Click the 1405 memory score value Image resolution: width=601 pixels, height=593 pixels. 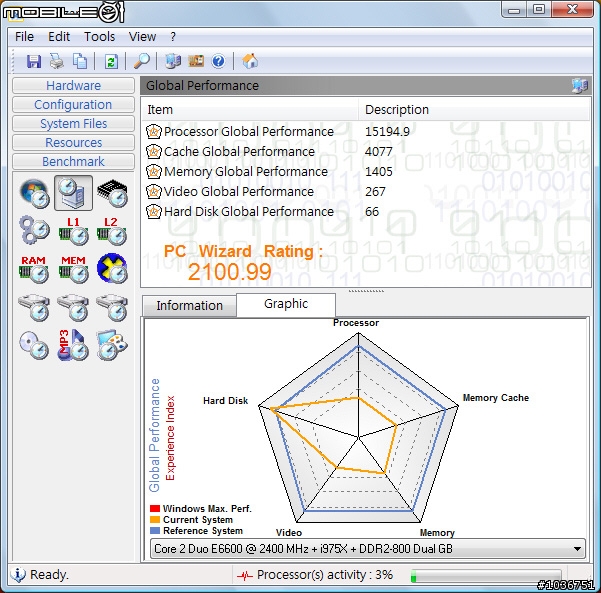[x=378, y=171]
